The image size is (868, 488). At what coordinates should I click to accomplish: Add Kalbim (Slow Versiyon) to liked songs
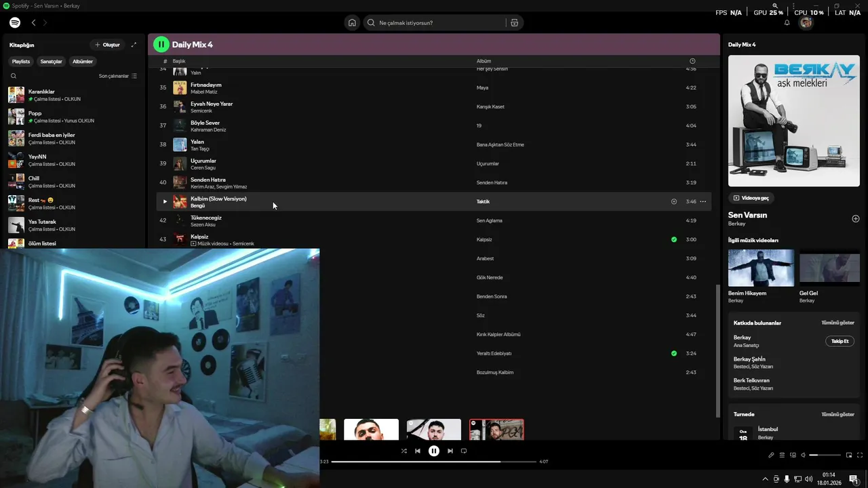pos(673,201)
